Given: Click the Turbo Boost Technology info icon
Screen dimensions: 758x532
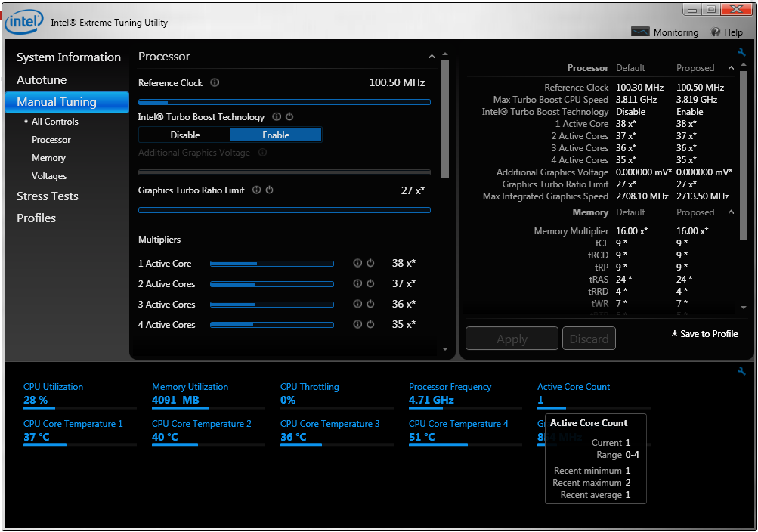Looking at the screenshot, I should 277,116.
